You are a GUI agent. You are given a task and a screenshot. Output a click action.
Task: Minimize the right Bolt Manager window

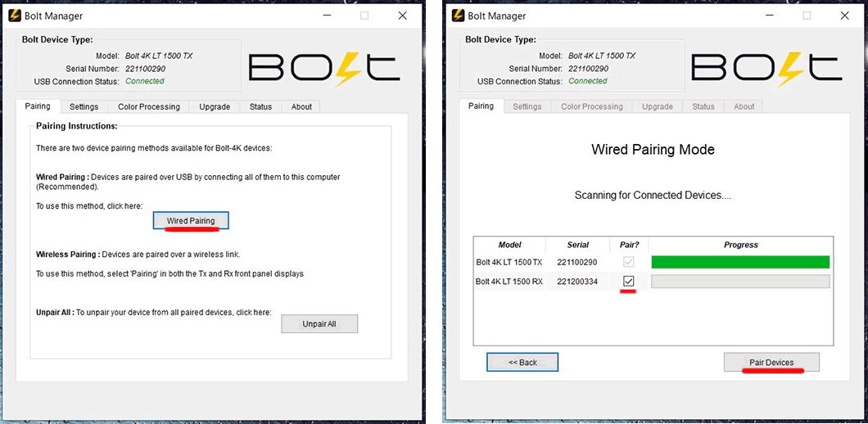770,16
